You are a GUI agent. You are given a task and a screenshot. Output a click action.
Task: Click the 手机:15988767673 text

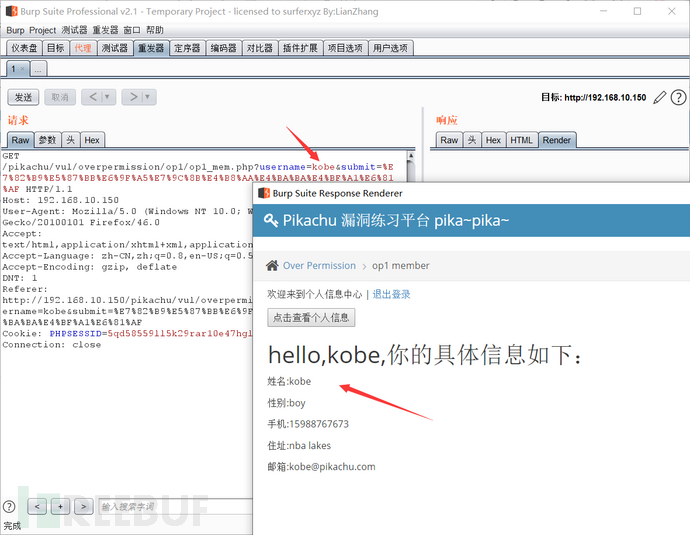pyautogui.click(x=308, y=424)
